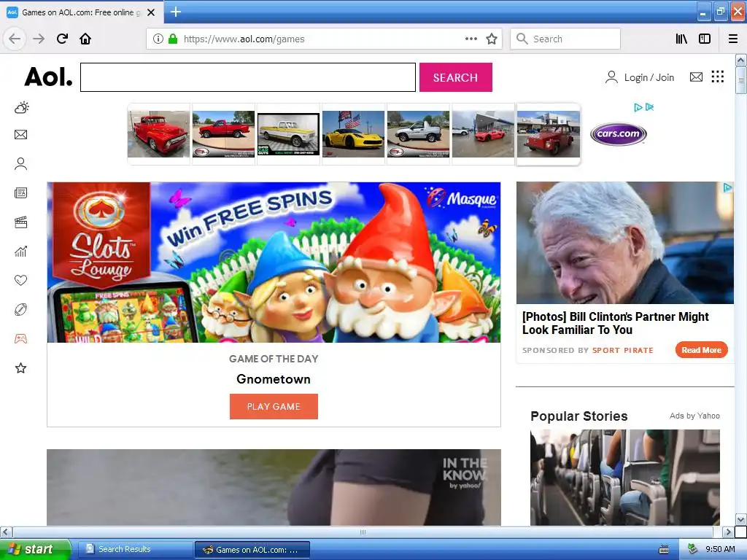Open the Bill Clinton's Partner sponsored headline
This screenshot has height=560, width=747.
pyautogui.click(x=615, y=323)
